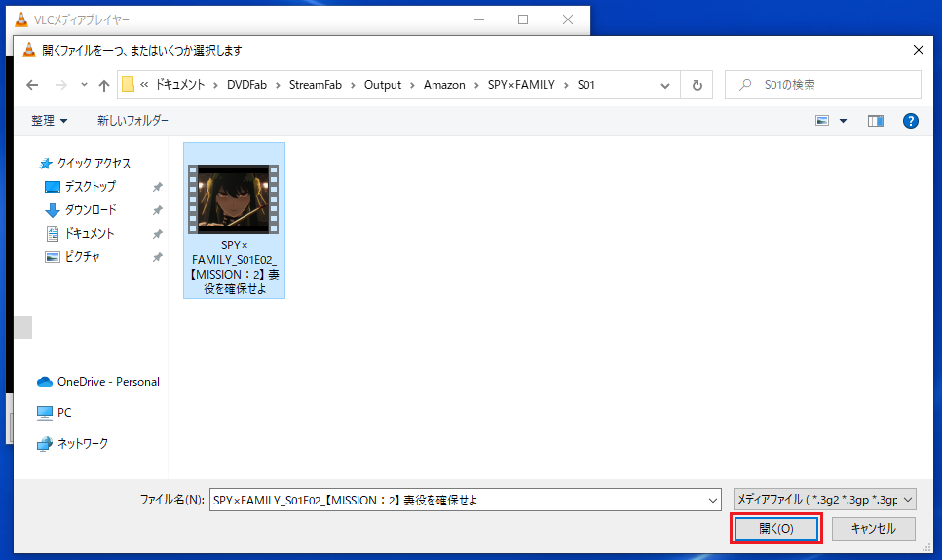Click the forward navigation arrow
Image resolution: width=942 pixels, height=560 pixels.
(x=60, y=85)
